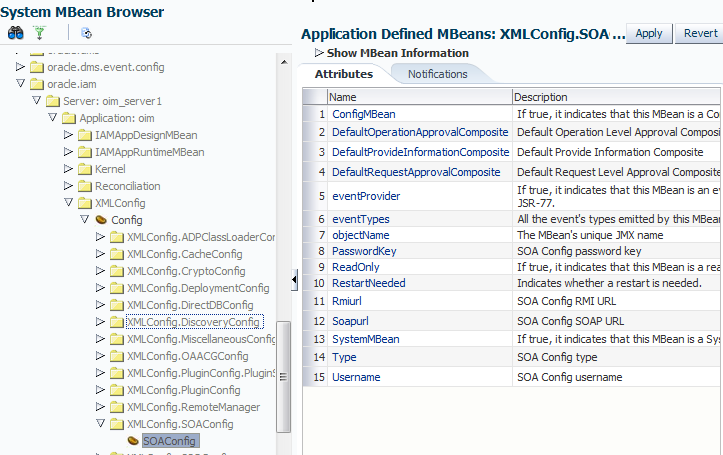
Task: Click the filter funnel icon
Action: 40,33
